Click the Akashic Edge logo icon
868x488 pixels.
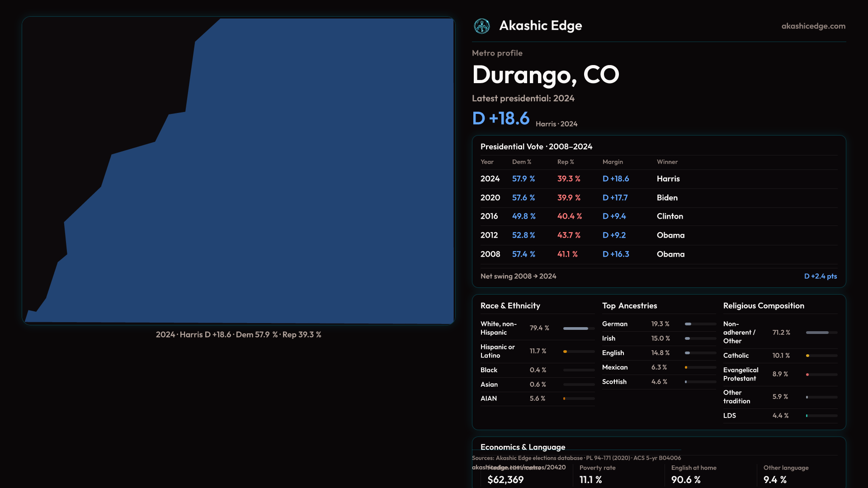pos(482,26)
